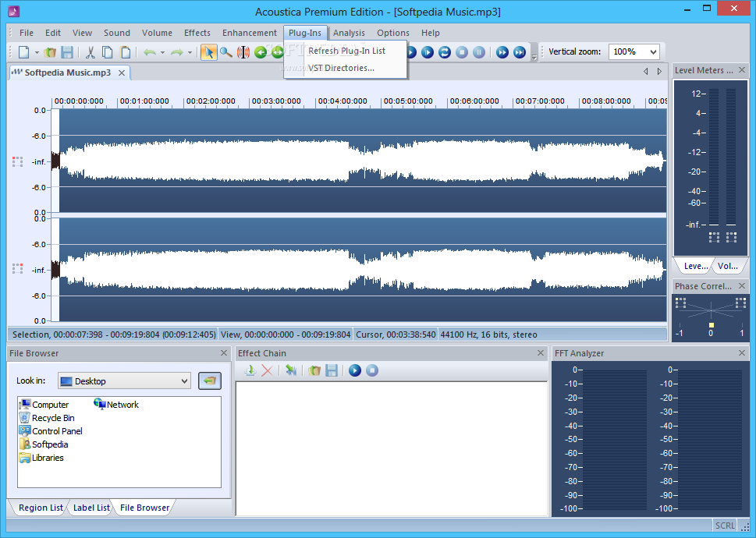Click the green left arrow icon
Screen dimensions: 756x538
261,52
